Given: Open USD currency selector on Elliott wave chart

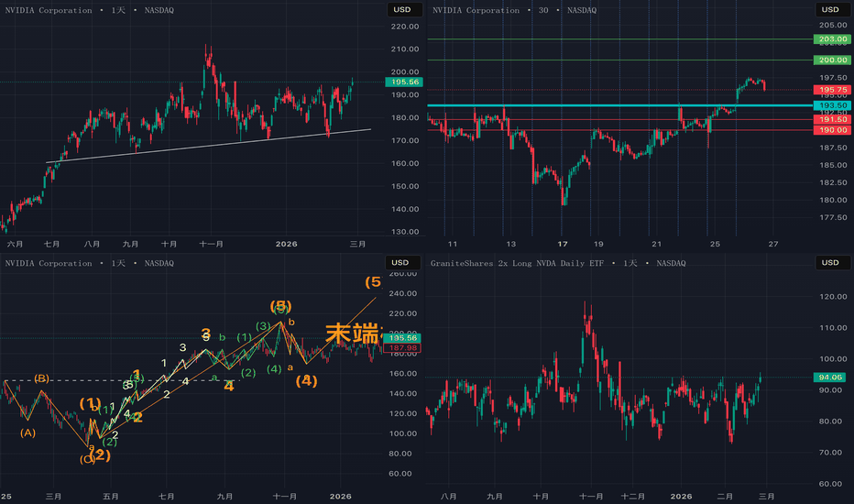Looking at the screenshot, I should pyautogui.click(x=402, y=263).
